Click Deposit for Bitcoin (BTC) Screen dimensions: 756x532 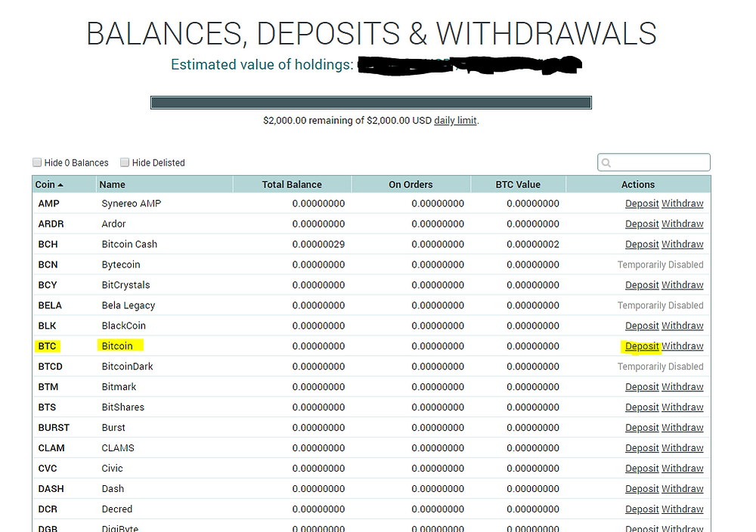coord(642,346)
